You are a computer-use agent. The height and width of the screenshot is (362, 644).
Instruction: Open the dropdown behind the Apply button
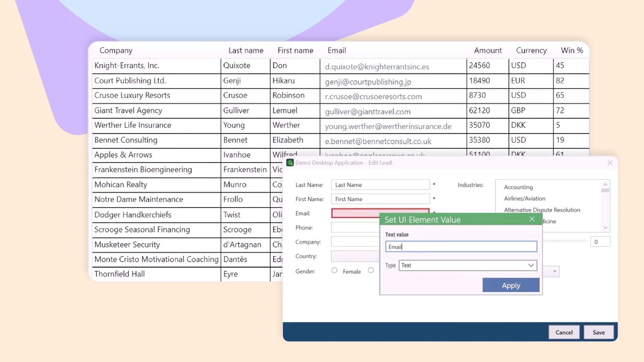pyautogui.click(x=555, y=271)
